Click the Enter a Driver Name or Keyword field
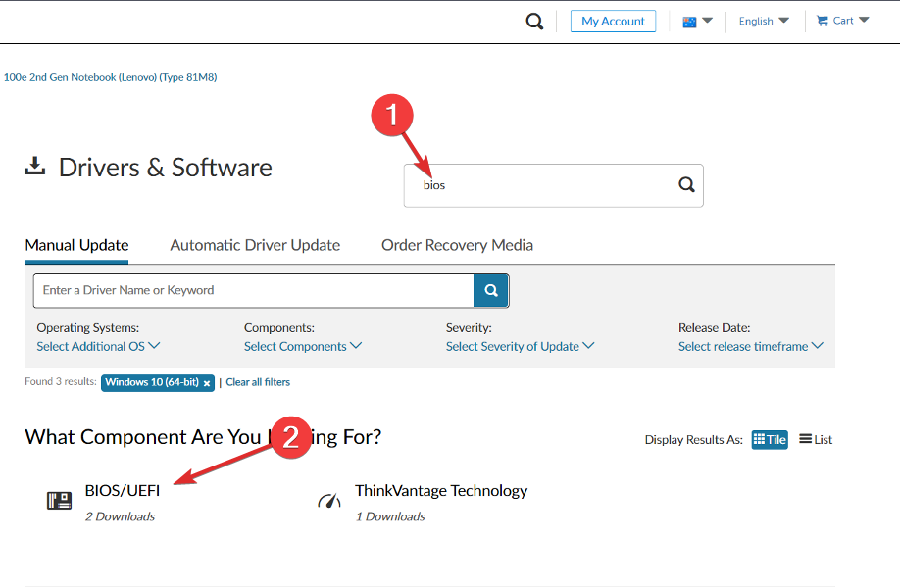Image resolution: width=900 pixels, height=588 pixels. click(x=253, y=290)
